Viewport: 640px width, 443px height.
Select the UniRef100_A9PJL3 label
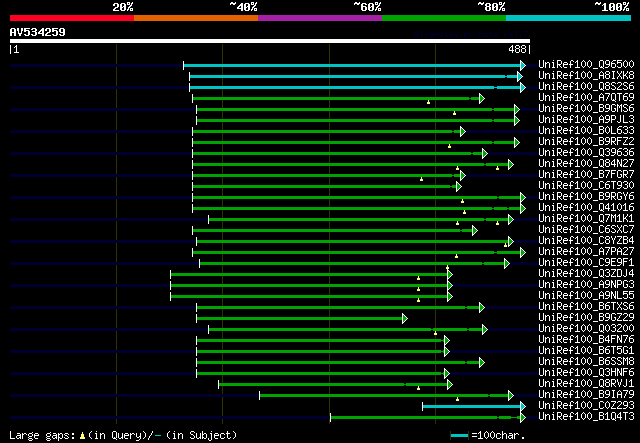[586, 120]
